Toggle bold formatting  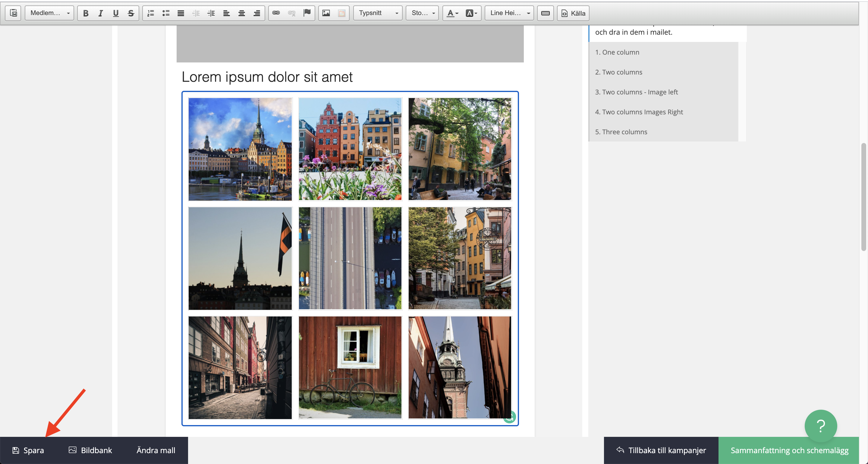tap(86, 13)
